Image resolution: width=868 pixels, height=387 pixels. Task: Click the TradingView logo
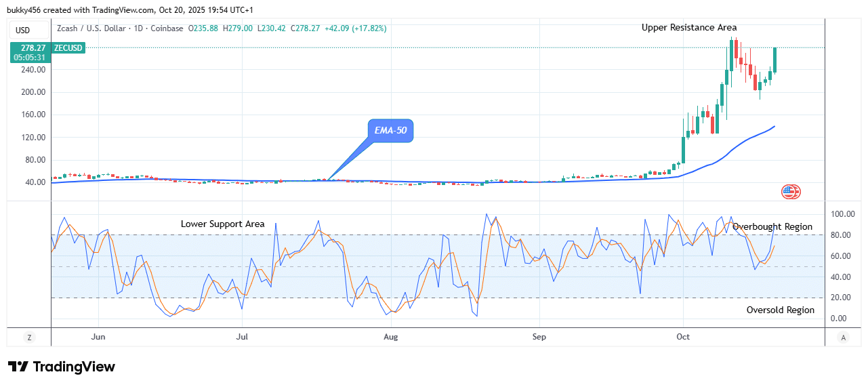(62, 367)
